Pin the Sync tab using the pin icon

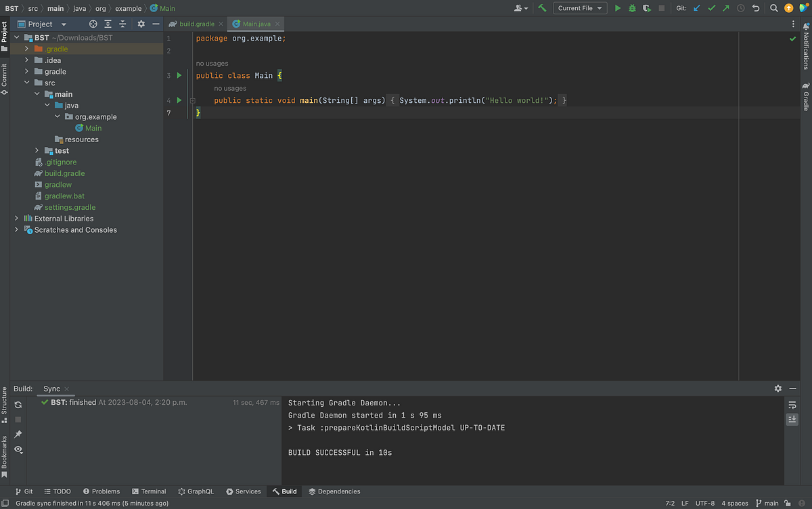click(x=18, y=433)
